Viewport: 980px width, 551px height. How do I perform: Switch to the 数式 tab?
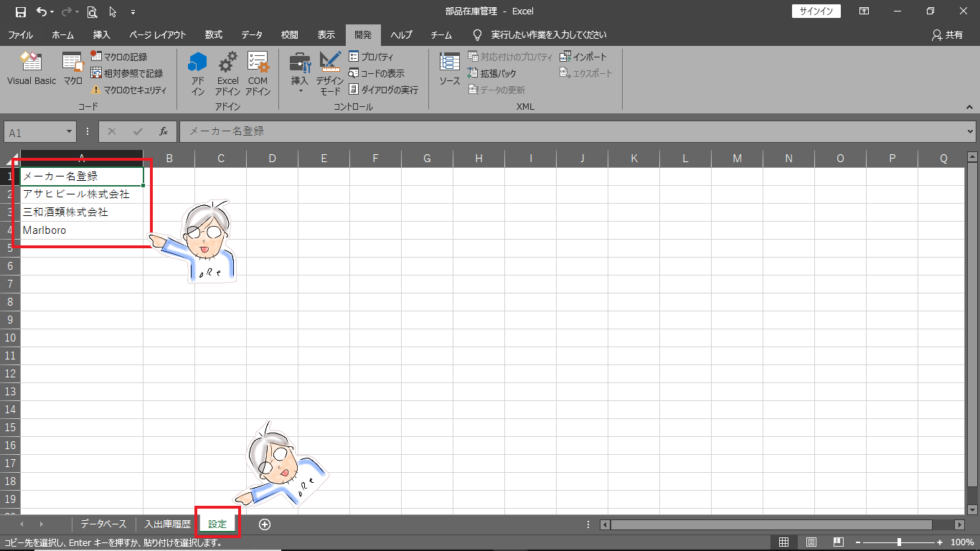(x=213, y=34)
